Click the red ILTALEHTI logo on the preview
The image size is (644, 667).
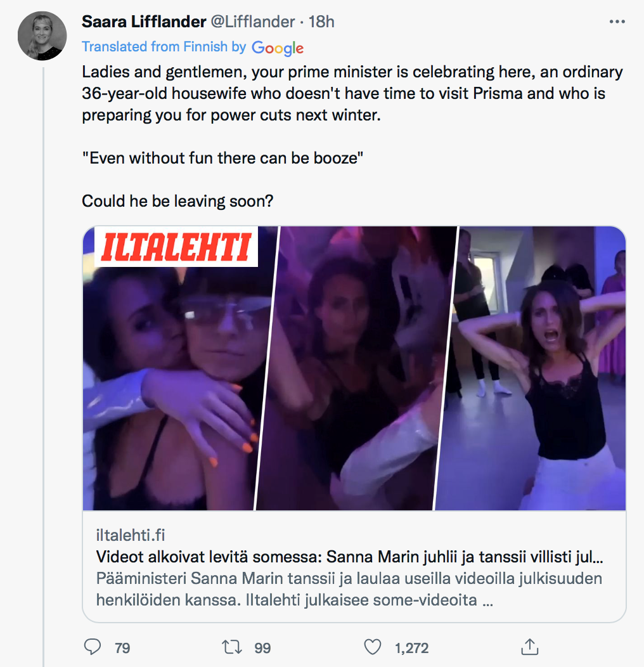point(176,247)
